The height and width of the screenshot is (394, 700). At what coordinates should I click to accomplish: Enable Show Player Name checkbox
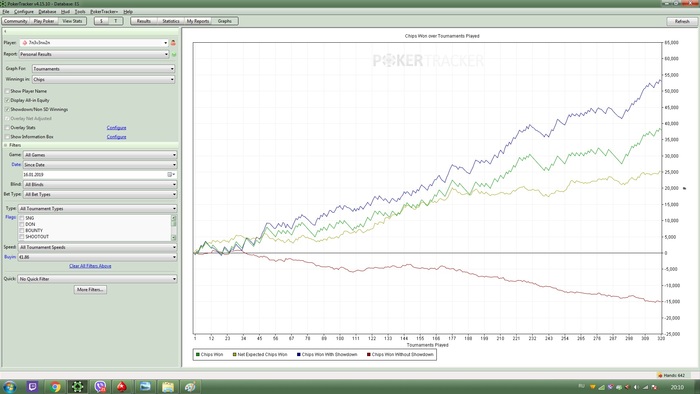click(x=7, y=91)
